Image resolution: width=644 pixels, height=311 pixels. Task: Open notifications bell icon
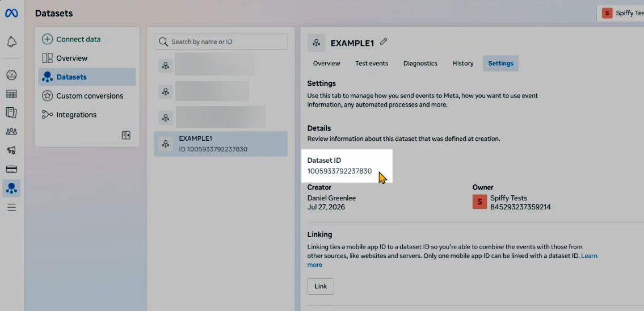click(x=11, y=41)
